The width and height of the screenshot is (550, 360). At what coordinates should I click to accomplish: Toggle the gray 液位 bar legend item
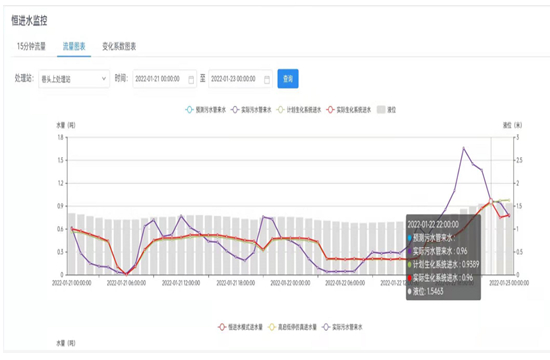[387, 110]
